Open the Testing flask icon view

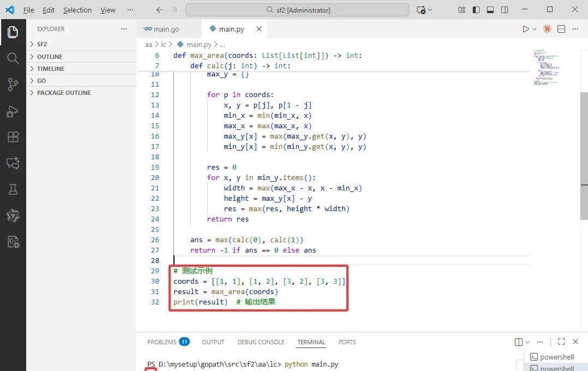tap(13, 189)
